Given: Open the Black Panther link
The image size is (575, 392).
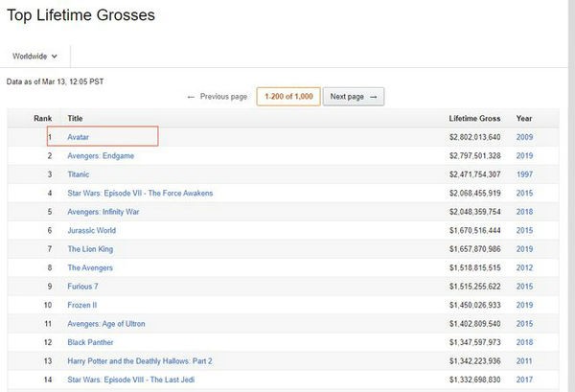Looking at the screenshot, I should pos(91,342).
